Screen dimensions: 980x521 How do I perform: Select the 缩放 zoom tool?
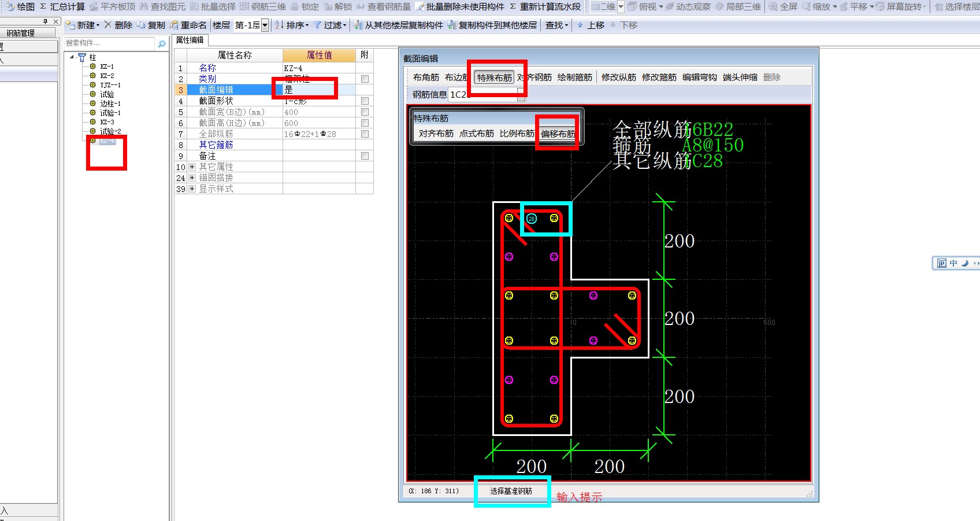815,7
